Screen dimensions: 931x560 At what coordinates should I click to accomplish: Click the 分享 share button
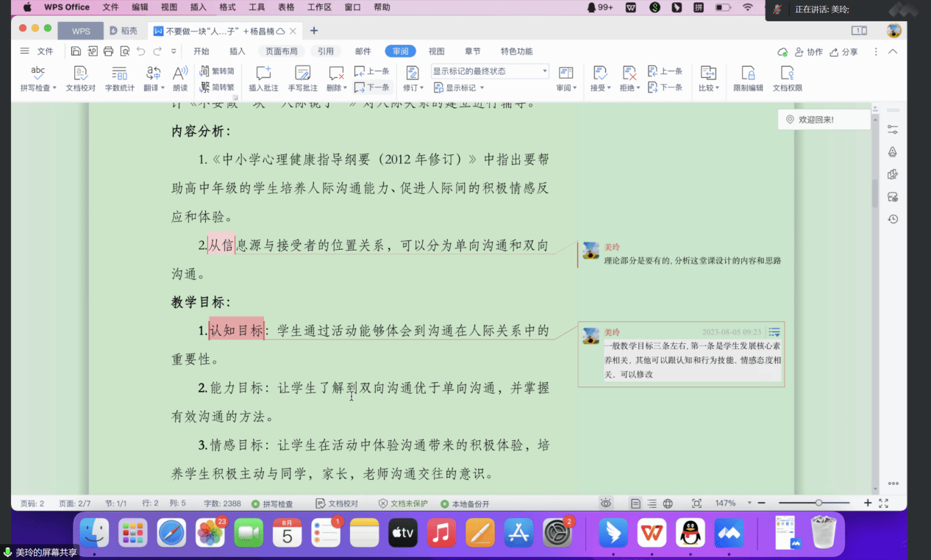click(x=844, y=52)
